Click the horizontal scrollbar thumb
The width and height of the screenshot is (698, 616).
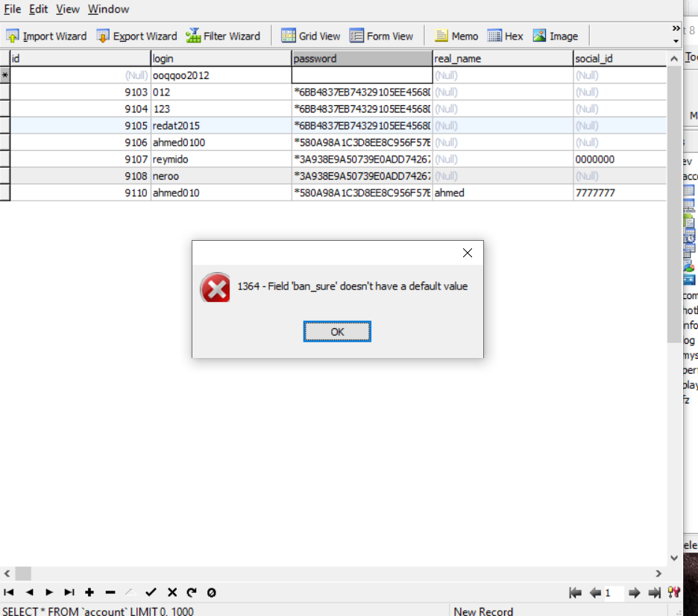[x=23, y=573]
